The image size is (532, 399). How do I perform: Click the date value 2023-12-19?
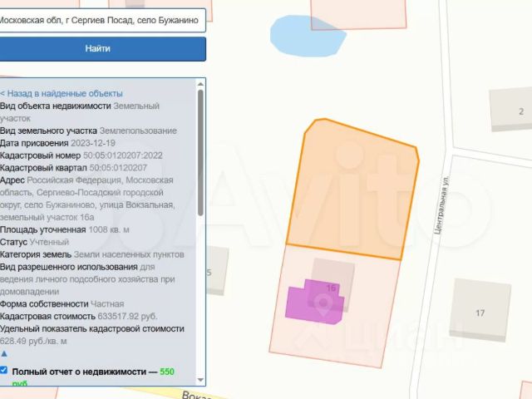(x=93, y=143)
